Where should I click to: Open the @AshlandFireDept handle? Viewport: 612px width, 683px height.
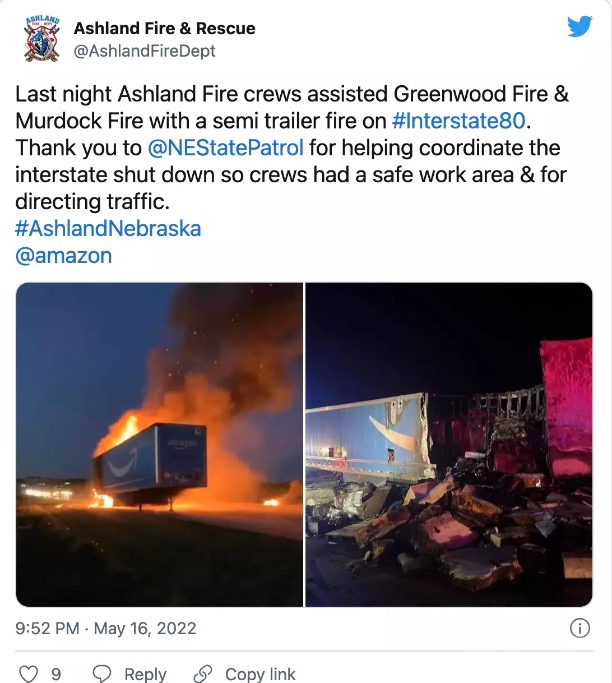[145, 51]
